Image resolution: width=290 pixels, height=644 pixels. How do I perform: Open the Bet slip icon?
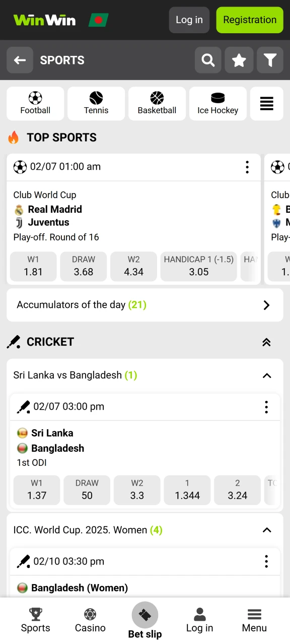coord(145,616)
